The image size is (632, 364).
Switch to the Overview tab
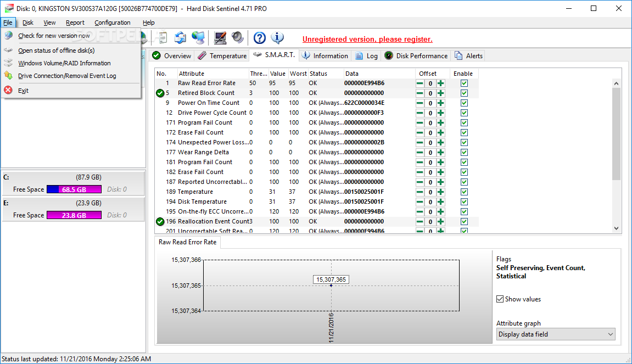[172, 55]
